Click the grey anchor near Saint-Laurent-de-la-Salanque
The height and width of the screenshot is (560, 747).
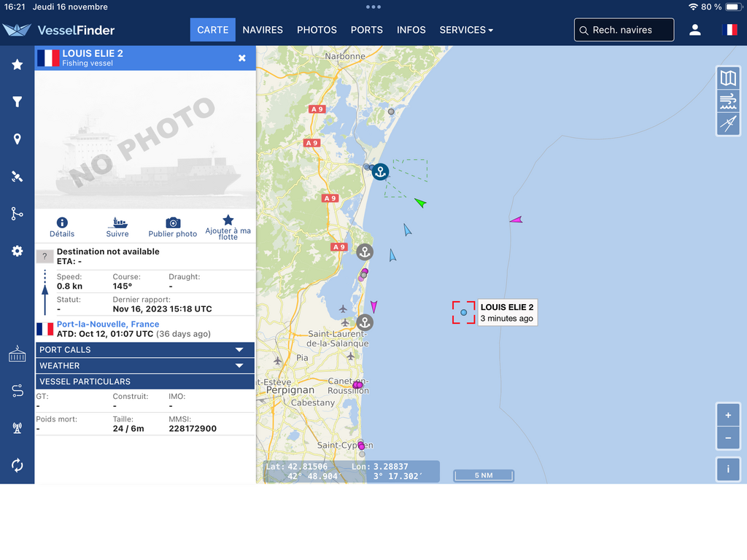(x=365, y=322)
